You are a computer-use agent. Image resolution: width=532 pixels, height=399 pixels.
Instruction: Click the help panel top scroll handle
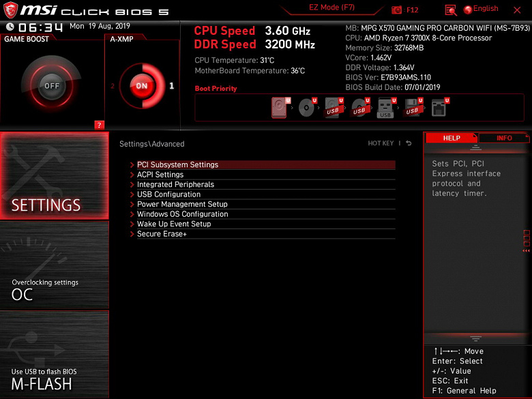pyautogui.click(x=475, y=147)
